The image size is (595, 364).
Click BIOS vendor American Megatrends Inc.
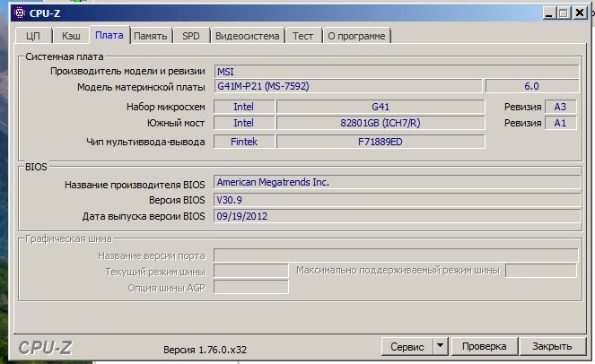click(x=397, y=182)
